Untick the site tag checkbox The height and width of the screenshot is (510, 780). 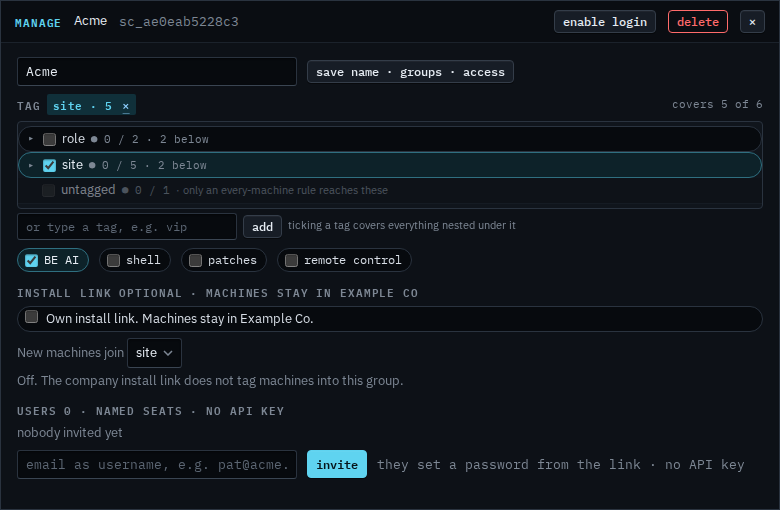pos(49,165)
